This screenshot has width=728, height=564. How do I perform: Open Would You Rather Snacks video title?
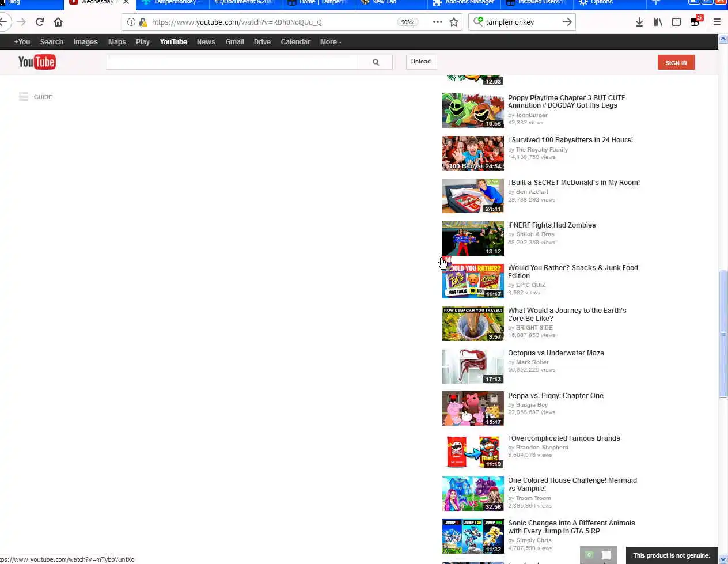tap(573, 272)
